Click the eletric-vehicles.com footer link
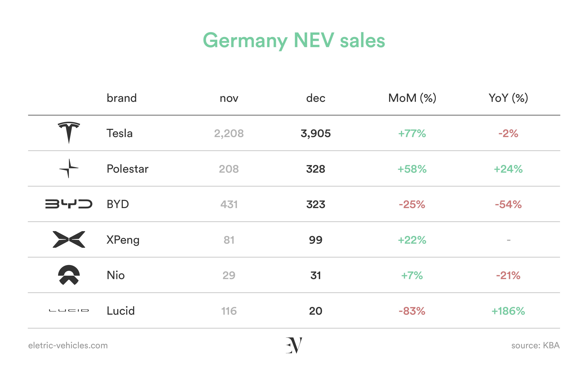 (x=68, y=345)
